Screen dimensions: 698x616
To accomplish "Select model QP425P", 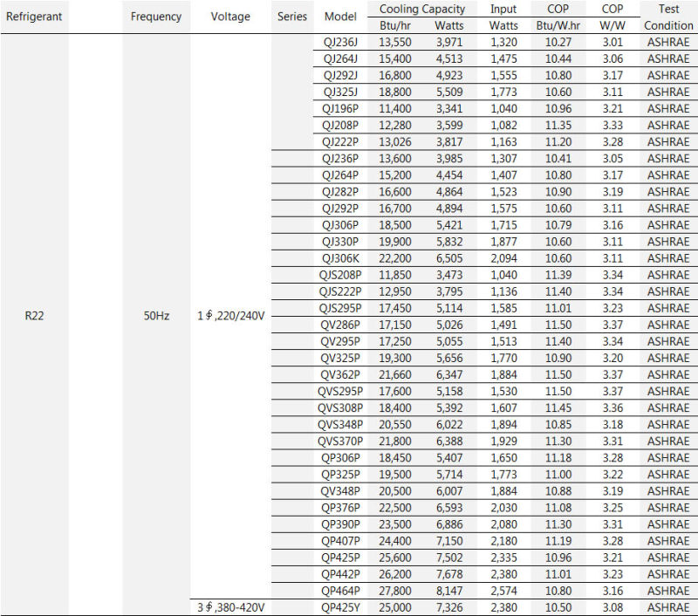I will (340, 558).
